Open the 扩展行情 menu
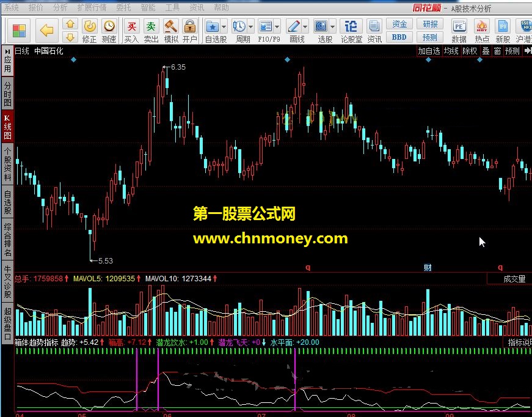This screenshot has width=532, height=417. pyautogui.click(x=92, y=7)
